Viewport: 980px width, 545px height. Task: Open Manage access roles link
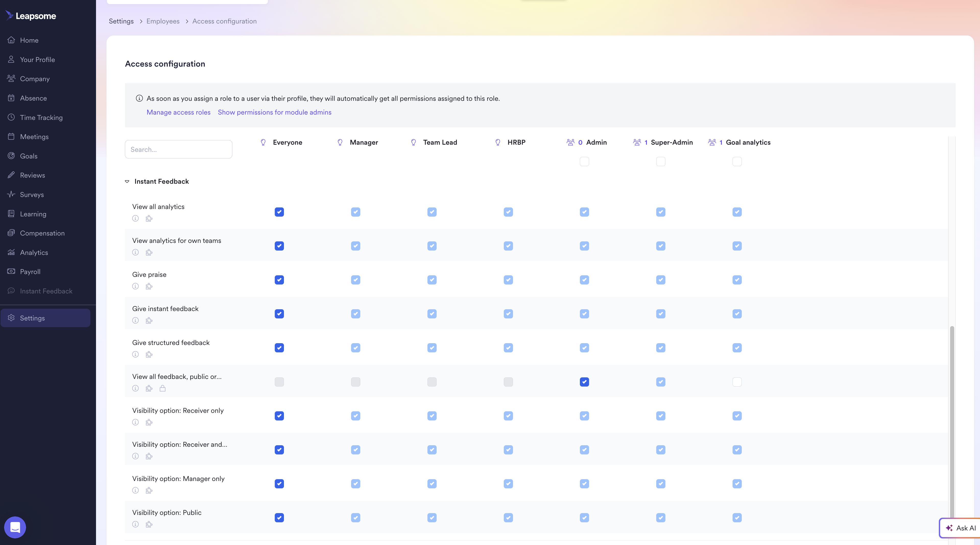tap(178, 113)
